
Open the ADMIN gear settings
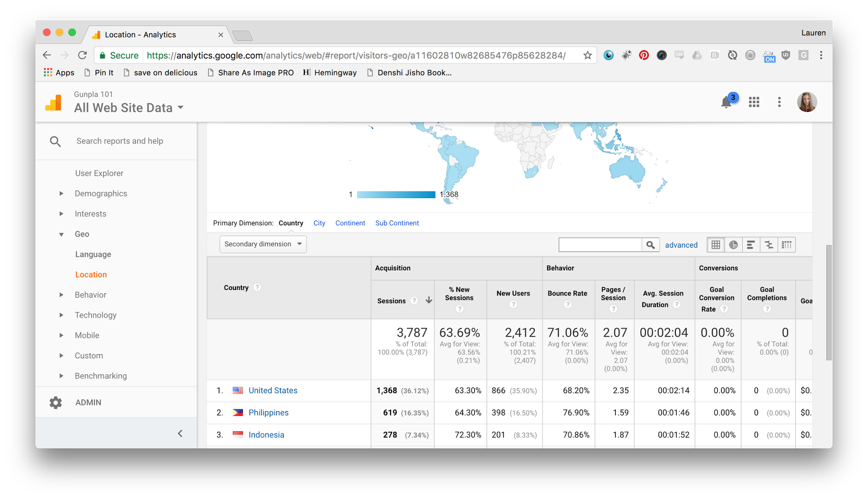(x=55, y=402)
